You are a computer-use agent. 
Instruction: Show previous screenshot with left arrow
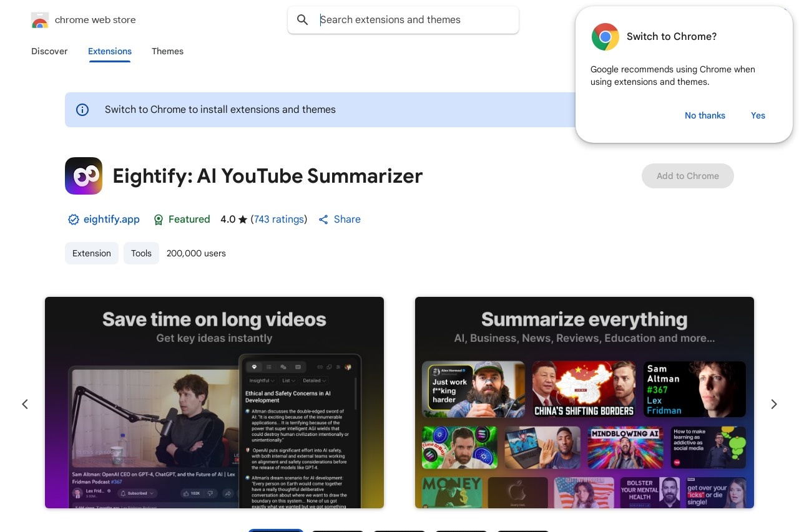click(x=25, y=404)
